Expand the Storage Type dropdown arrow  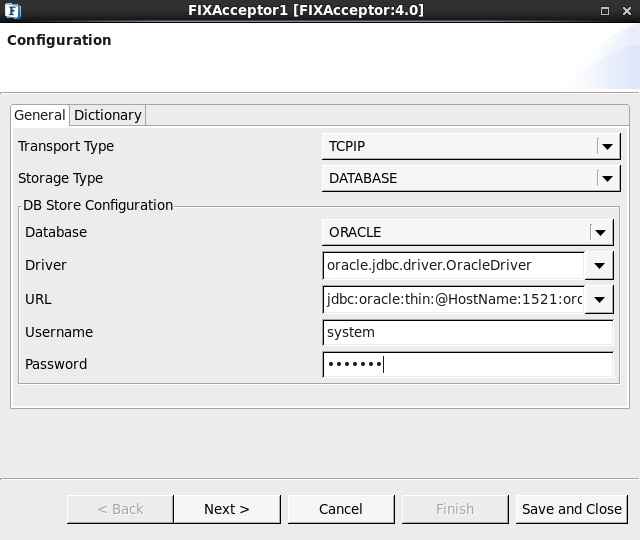tap(607, 178)
